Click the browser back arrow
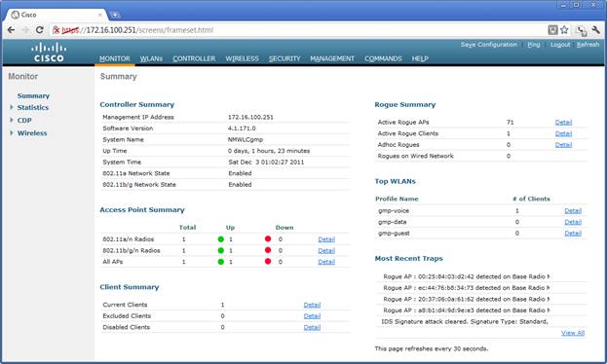This screenshot has width=607, height=364. point(12,30)
